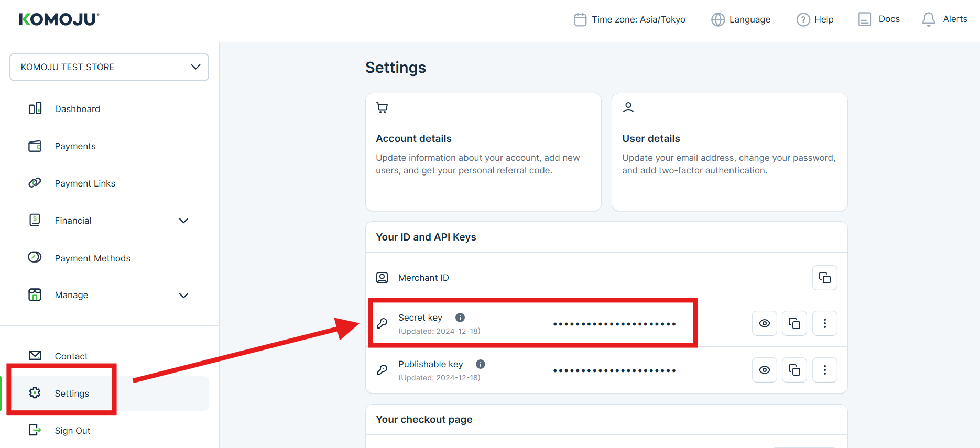Copy the Publishable key to clipboard
The width and height of the screenshot is (980, 448).
tap(794, 370)
